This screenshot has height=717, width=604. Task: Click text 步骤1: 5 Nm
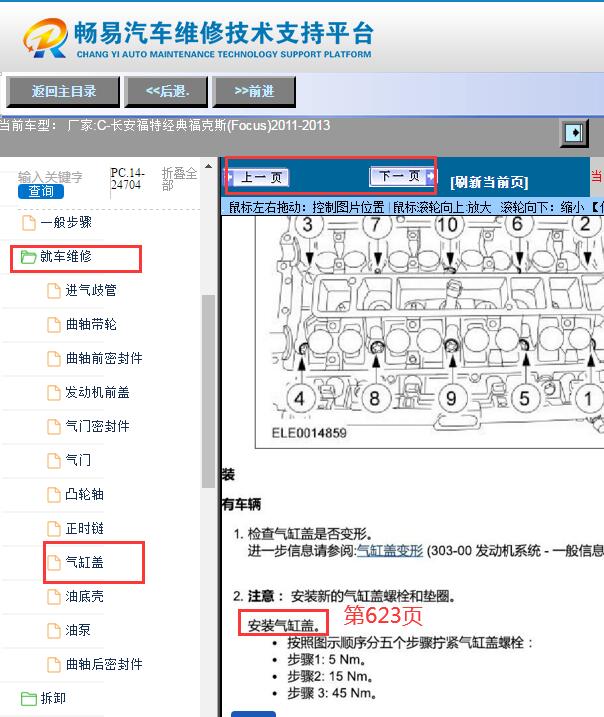326,660
